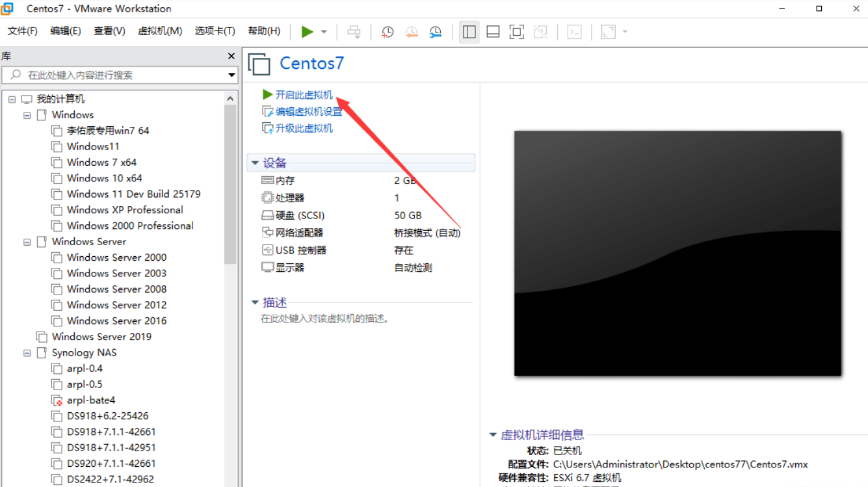Screen dimensions: 868x487
Task: Take a snapshot of this virtual machine
Action: [387, 31]
